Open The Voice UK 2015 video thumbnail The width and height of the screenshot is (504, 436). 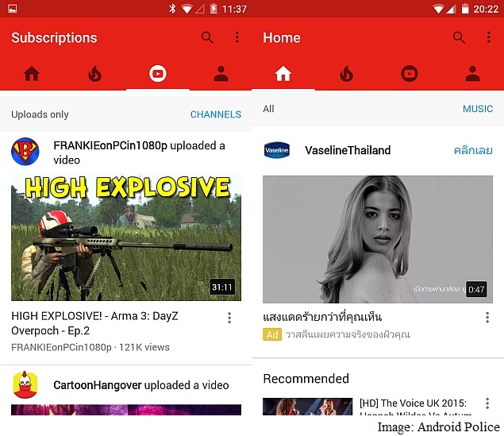pyautogui.click(x=308, y=407)
